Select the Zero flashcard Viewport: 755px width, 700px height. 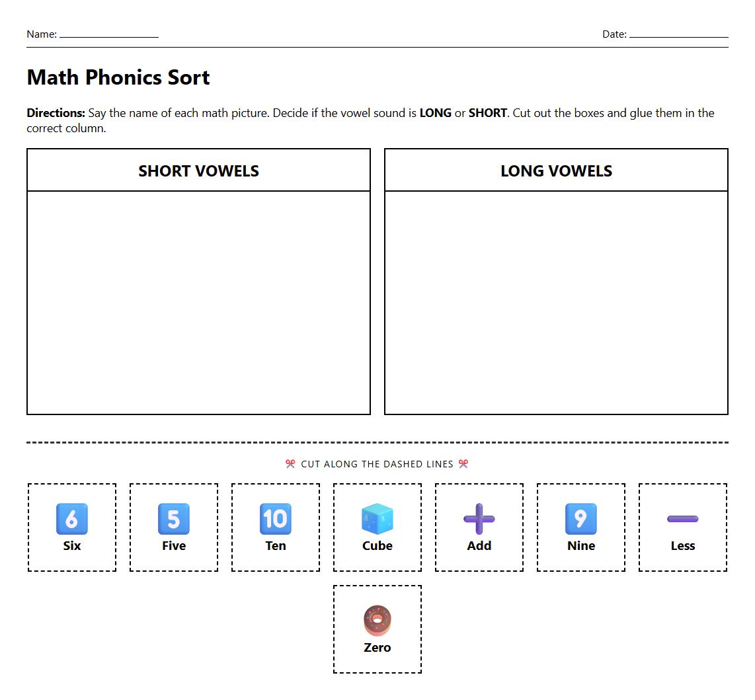377,629
